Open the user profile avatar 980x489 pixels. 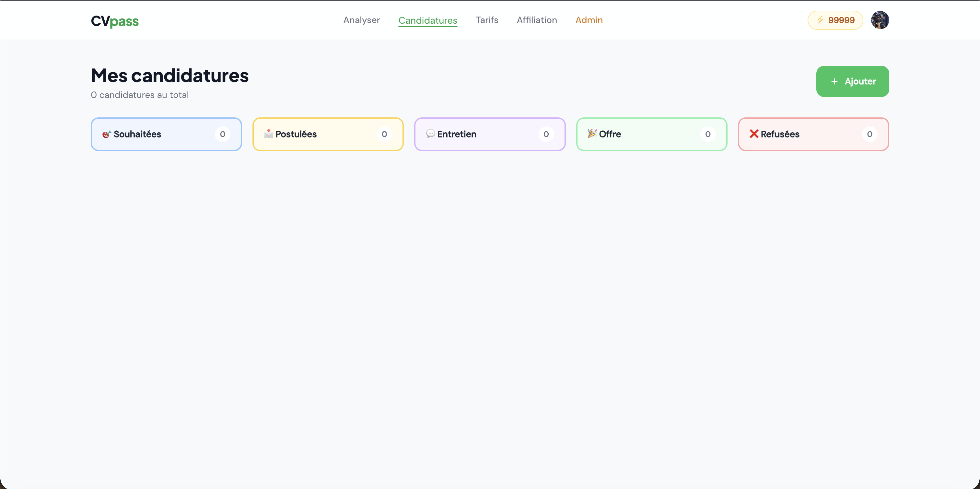pos(880,20)
